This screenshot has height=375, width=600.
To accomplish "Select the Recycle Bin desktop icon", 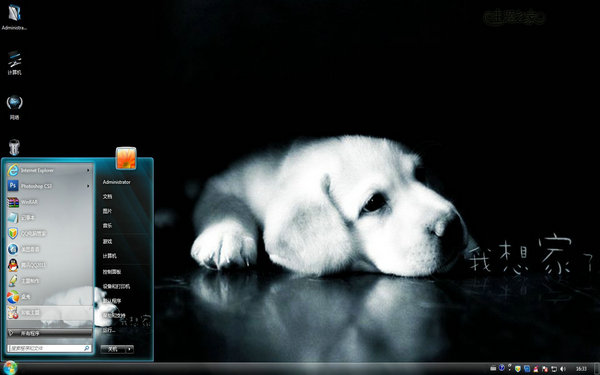I will (14, 147).
